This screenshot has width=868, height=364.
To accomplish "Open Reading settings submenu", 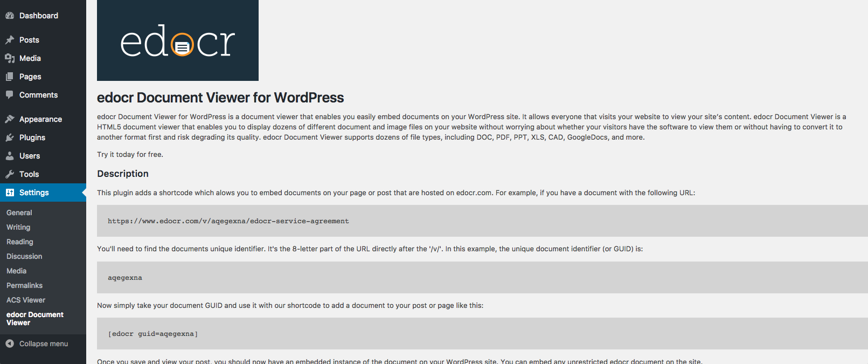I will coord(20,242).
